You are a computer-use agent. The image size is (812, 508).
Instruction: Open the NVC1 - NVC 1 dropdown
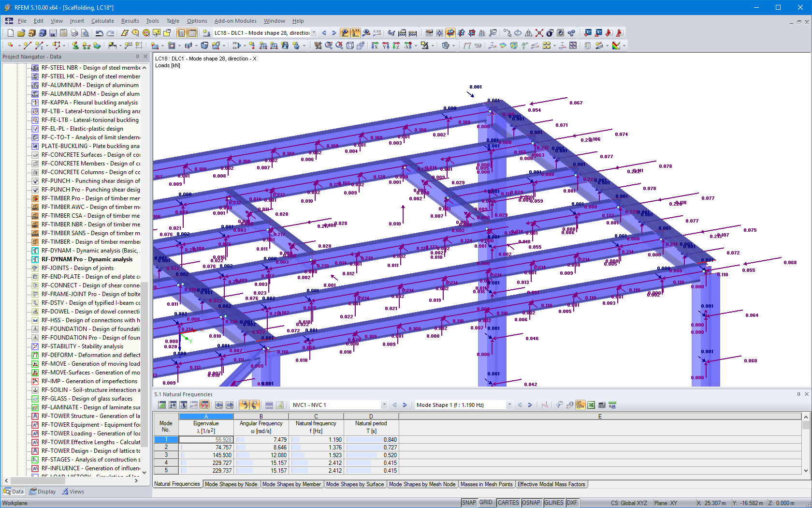[x=384, y=405]
